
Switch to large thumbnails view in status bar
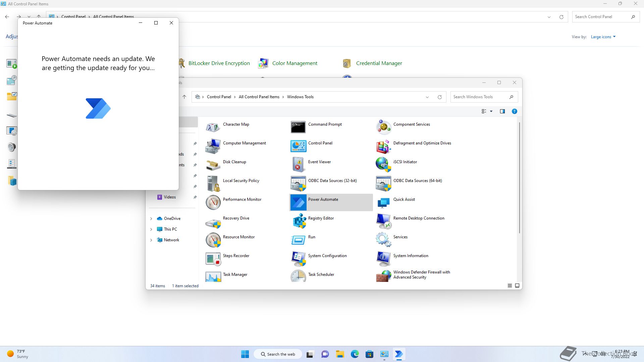coord(517,286)
